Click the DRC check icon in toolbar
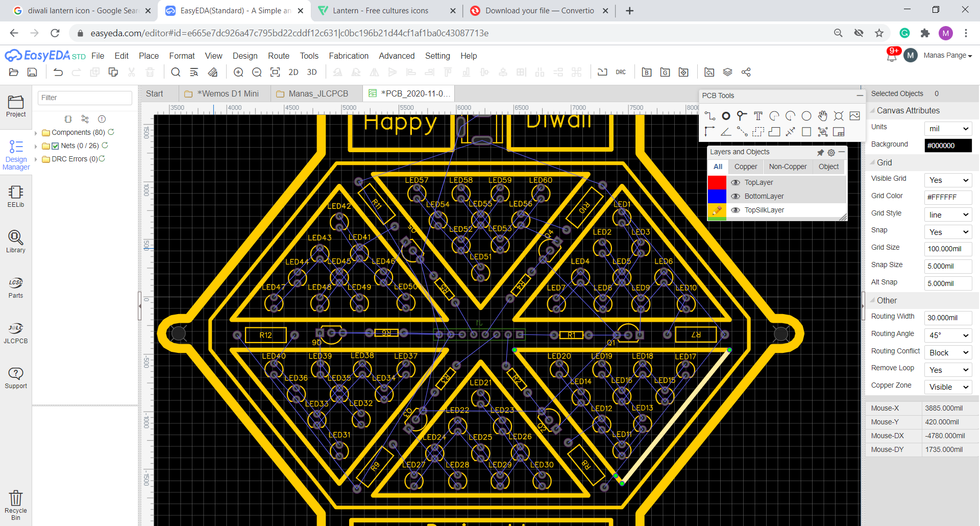 [x=621, y=72]
